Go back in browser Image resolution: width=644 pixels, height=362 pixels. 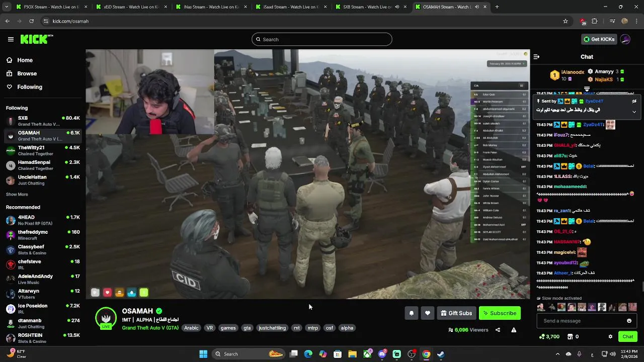[7, 21]
